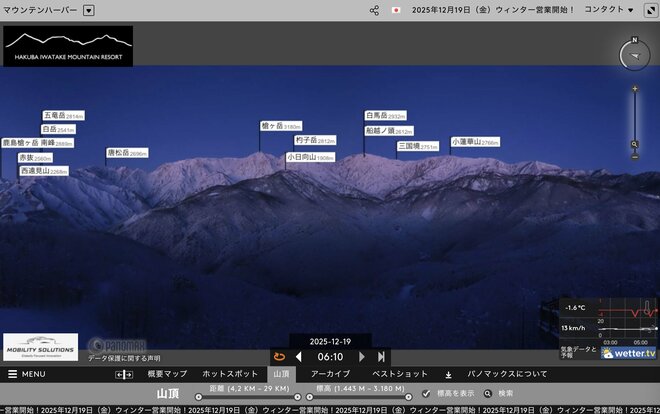Select the 赤抜 peak label
Image resolution: width=660 pixels, height=414 pixels.
click(35, 158)
